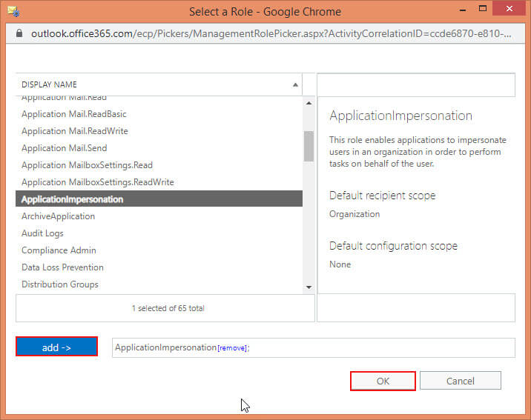Select Application MailboxSettings.Read role
The height and width of the screenshot is (420, 531).
[x=159, y=165]
